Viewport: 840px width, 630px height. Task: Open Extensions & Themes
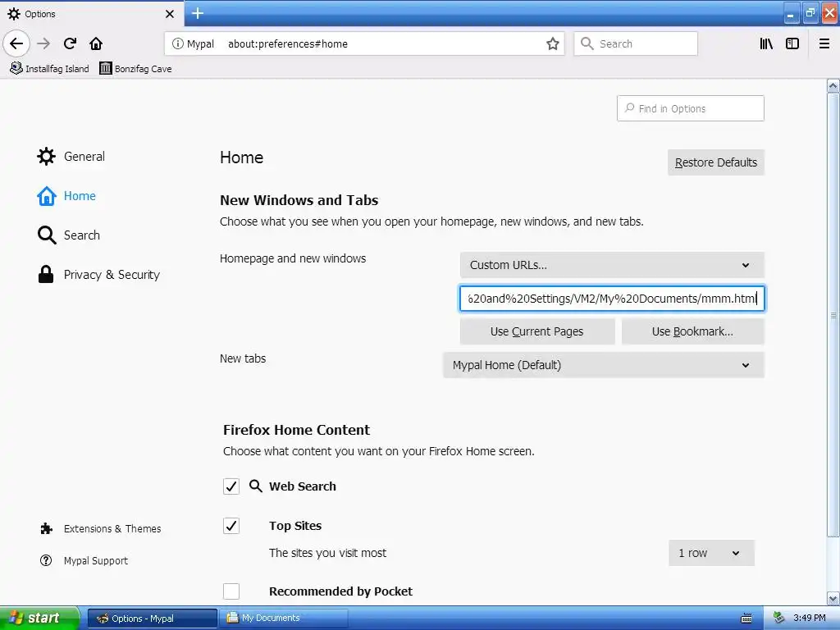[x=100, y=529]
